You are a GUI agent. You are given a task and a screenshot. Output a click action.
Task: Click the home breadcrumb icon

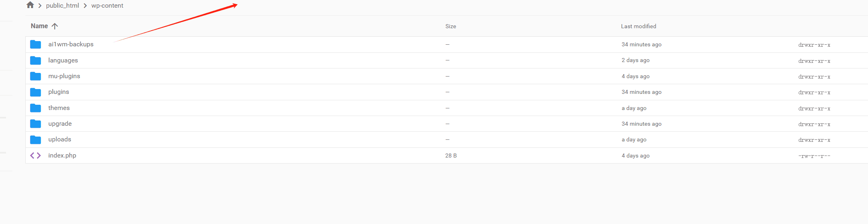pos(30,5)
